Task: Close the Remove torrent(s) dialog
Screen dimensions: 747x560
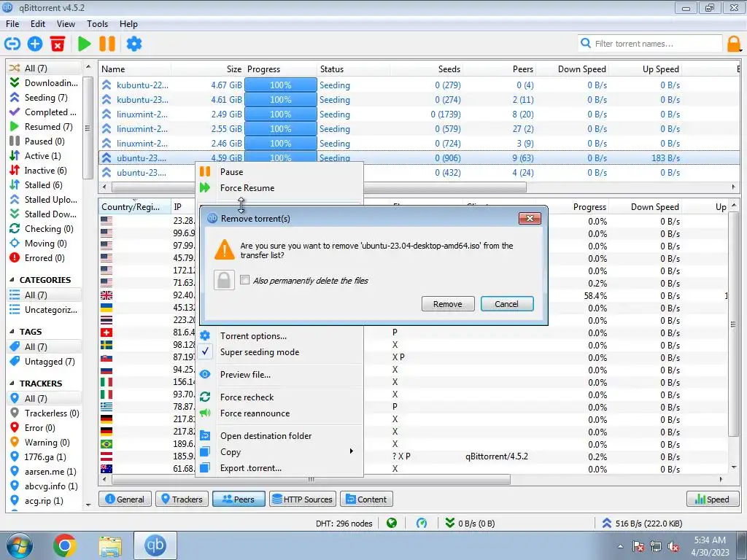Action: click(530, 219)
